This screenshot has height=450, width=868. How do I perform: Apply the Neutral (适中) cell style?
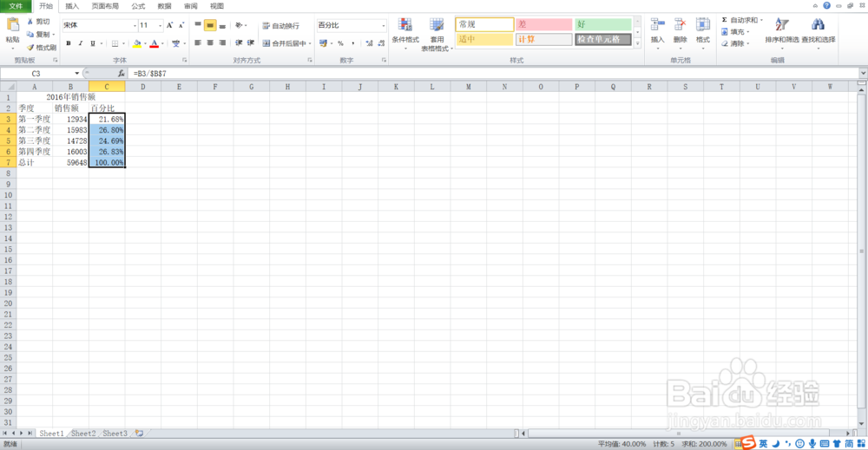(484, 39)
